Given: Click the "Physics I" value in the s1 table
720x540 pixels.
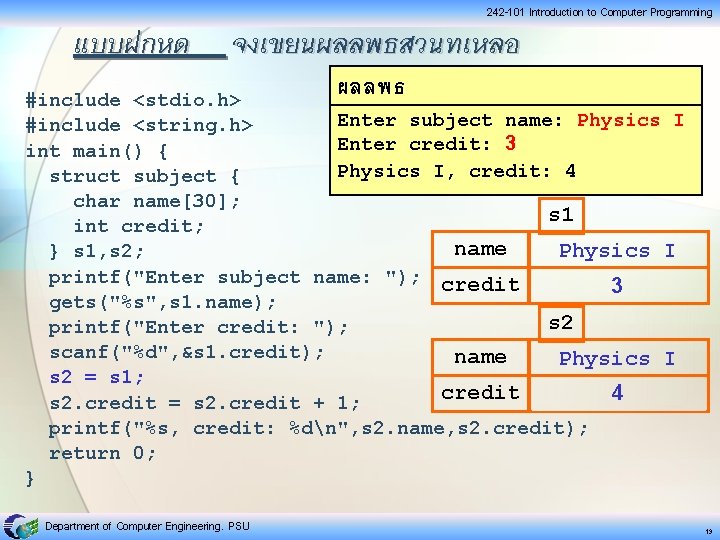Looking at the screenshot, I should (619, 250).
